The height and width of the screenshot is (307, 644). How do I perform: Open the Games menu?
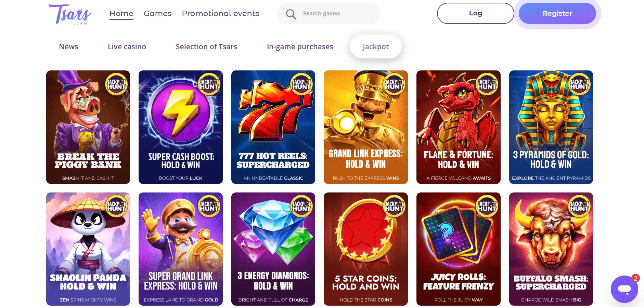pyautogui.click(x=157, y=13)
